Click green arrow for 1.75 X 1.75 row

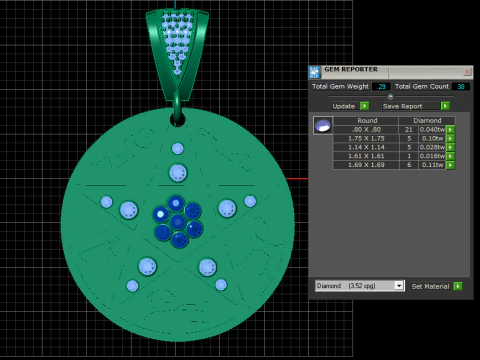(x=450, y=138)
